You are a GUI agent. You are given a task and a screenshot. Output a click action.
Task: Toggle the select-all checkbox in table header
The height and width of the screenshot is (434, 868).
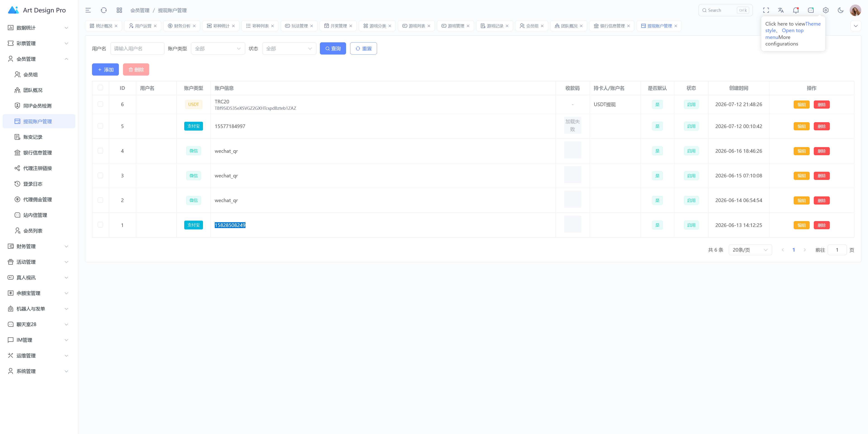tap(100, 88)
